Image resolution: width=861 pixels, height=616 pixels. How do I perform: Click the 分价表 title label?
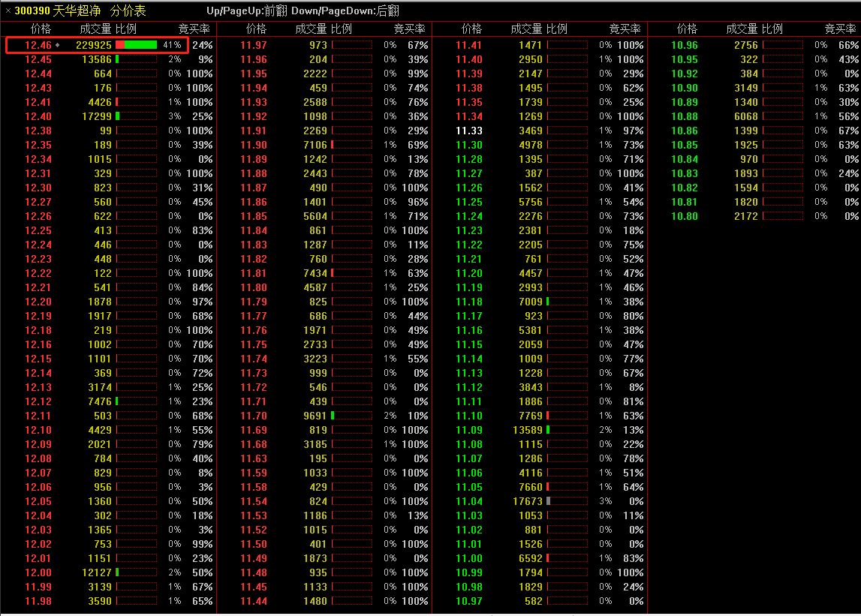point(128,11)
